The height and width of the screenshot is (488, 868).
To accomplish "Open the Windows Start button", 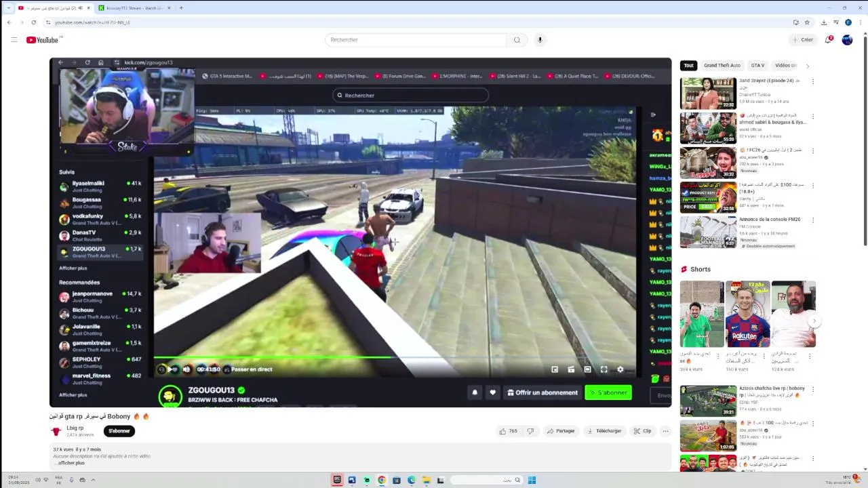I will [532, 480].
